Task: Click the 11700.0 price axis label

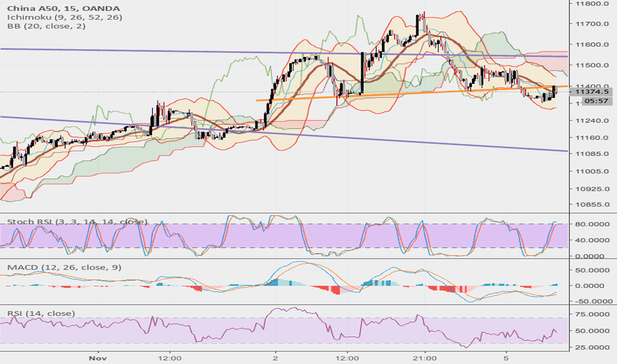Action: [592, 24]
